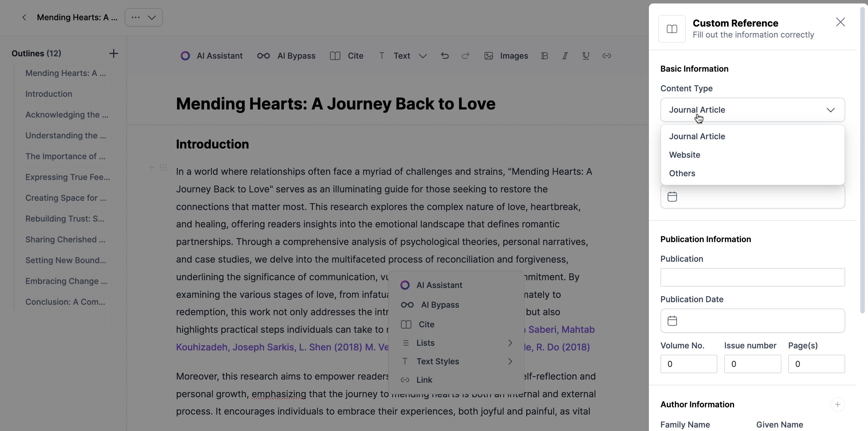Click the paragraph add-block plus icon
Screen dimensions: 868x431
pos(152,168)
